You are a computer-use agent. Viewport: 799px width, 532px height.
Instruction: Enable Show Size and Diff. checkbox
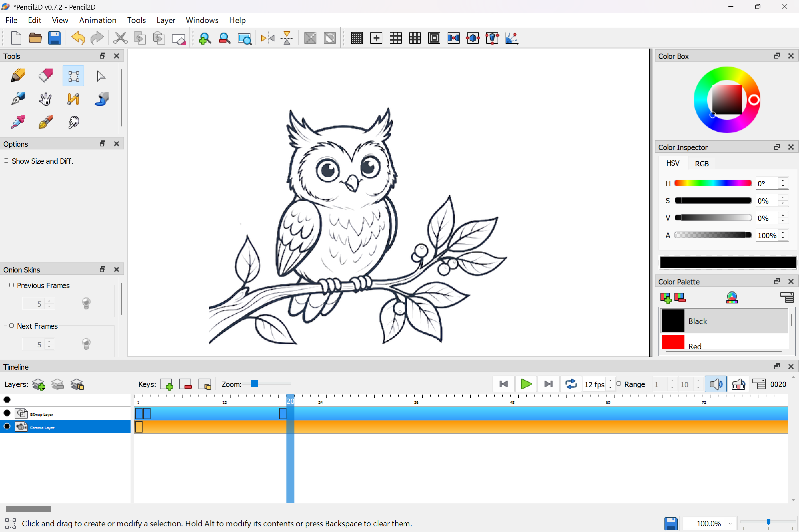[6, 161]
